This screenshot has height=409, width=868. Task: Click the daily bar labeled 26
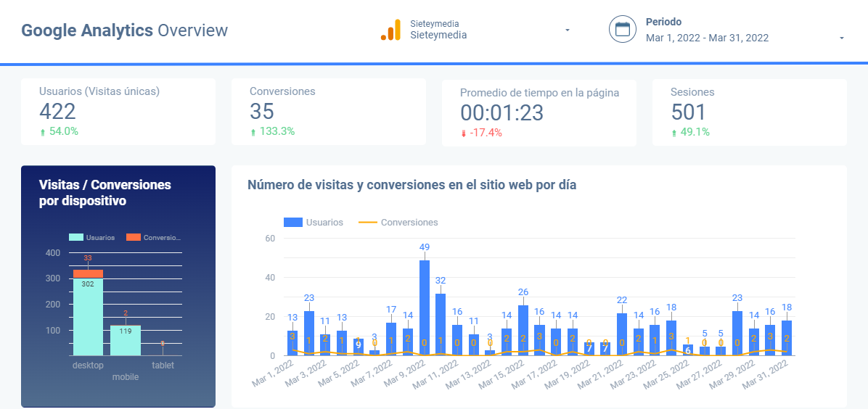tap(523, 330)
